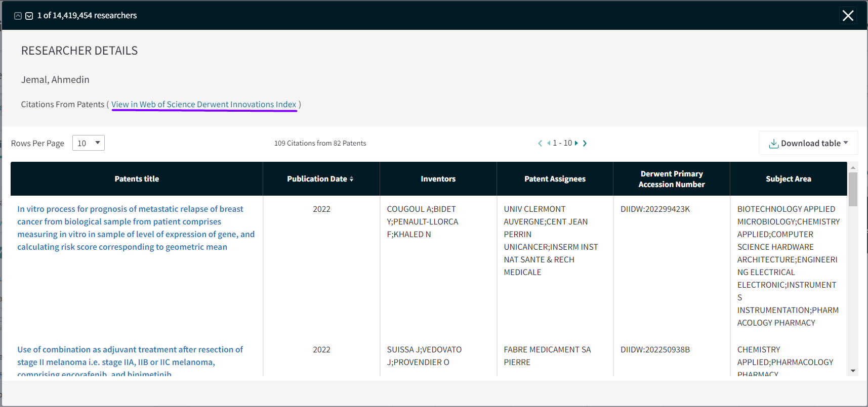Open melanoma adjuvant treatment combination patent
The image size is (868, 407).
click(130, 362)
